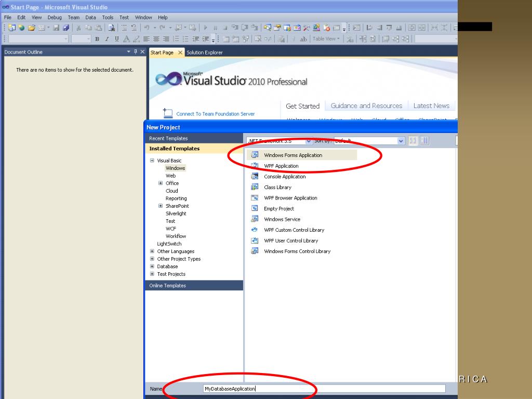Click the Toolbox hammer and wrench icon
The image size is (532, 399).
tap(307, 28)
